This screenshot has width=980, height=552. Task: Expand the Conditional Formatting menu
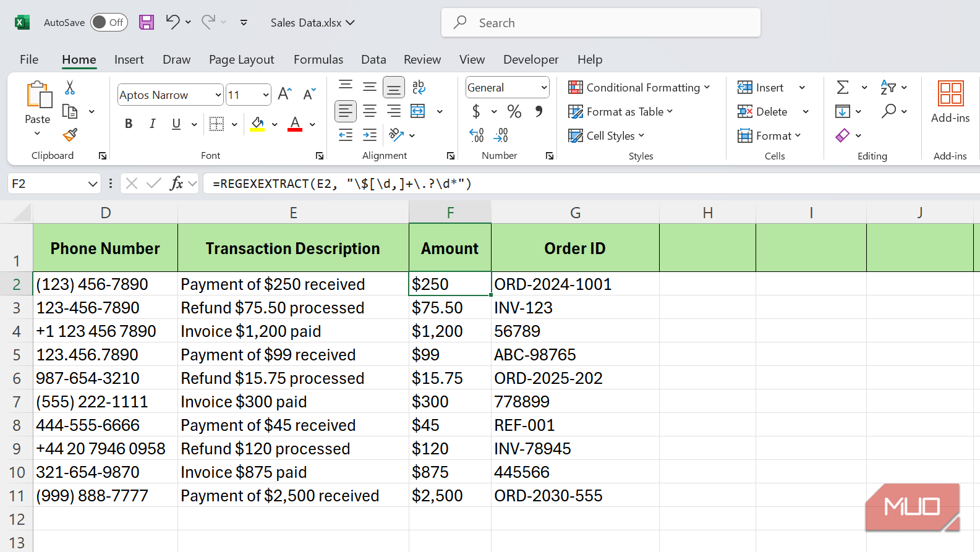pyautogui.click(x=639, y=88)
